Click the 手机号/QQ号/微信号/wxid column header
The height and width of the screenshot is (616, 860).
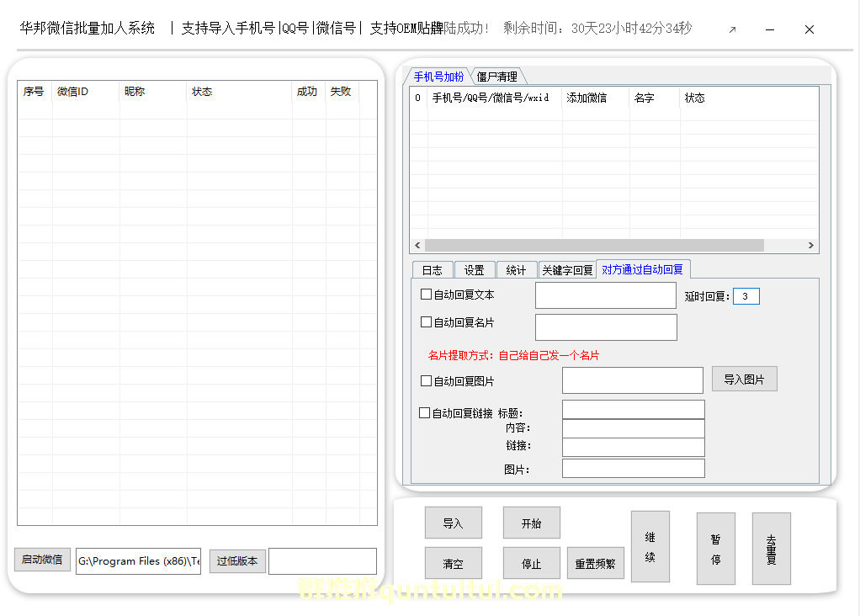tap(495, 98)
